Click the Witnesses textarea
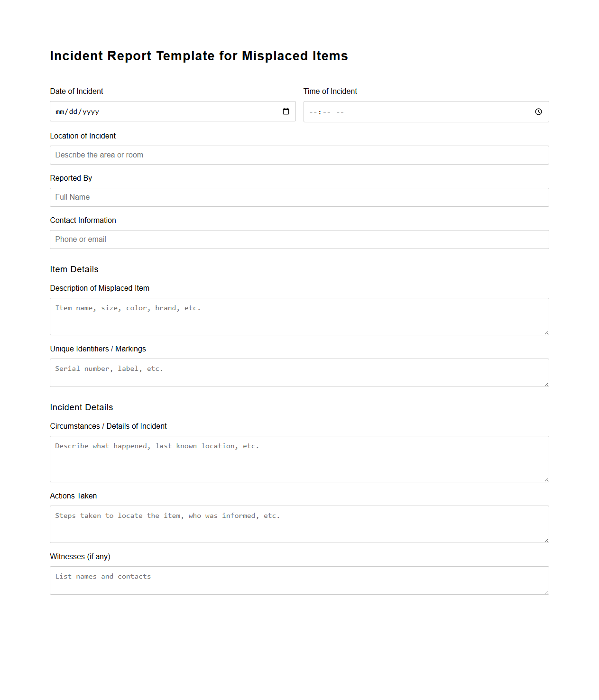Screen dimensions: 599x700 pyautogui.click(x=299, y=580)
